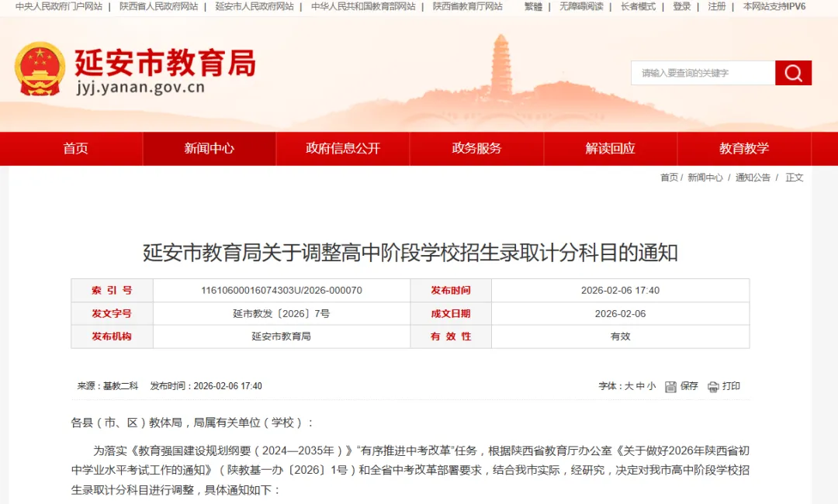The image size is (838, 504).
Task: Click the 保存 floppy disk icon
Action: (670, 386)
